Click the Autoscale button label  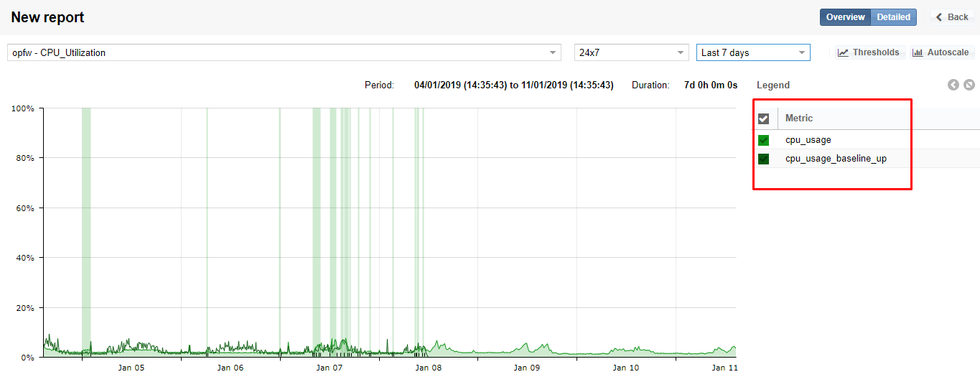(x=948, y=52)
